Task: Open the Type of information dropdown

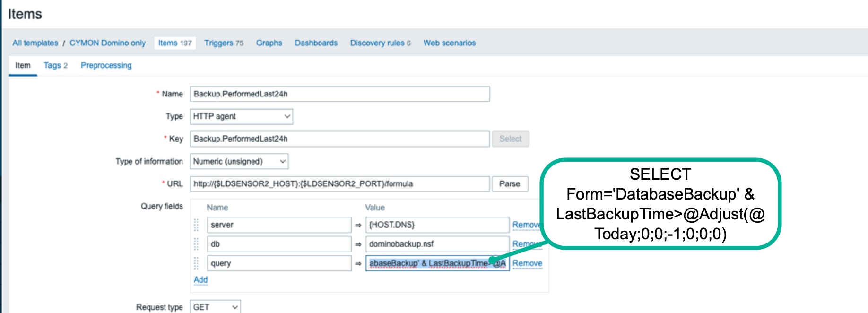Action: pos(239,161)
